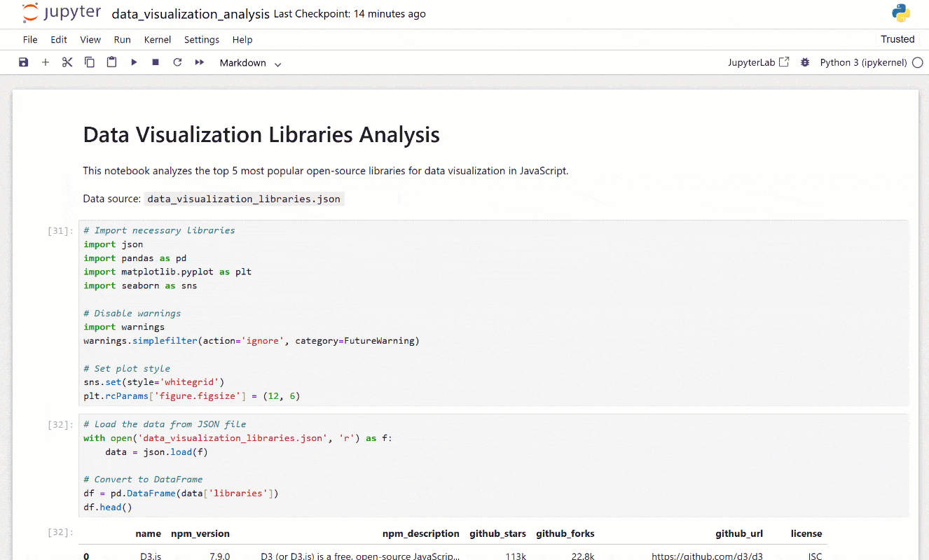Cut selected cell with scissors icon
Viewport: 929px width, 560px height.
(67, 62)
